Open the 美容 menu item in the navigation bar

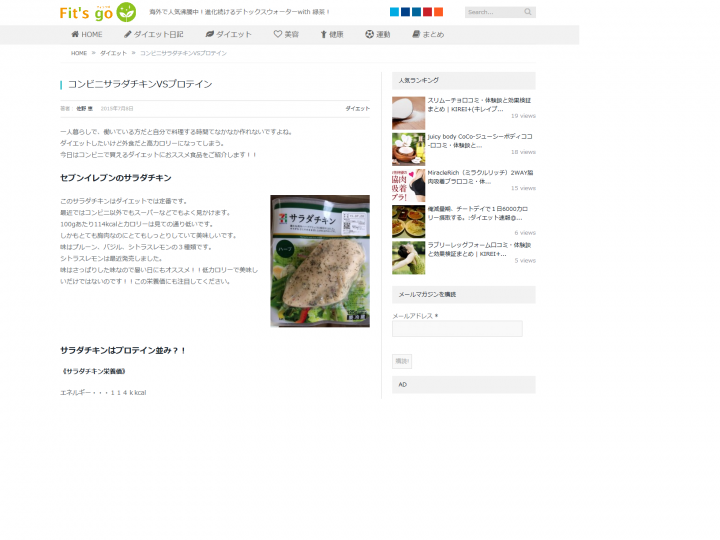(286, 34)
